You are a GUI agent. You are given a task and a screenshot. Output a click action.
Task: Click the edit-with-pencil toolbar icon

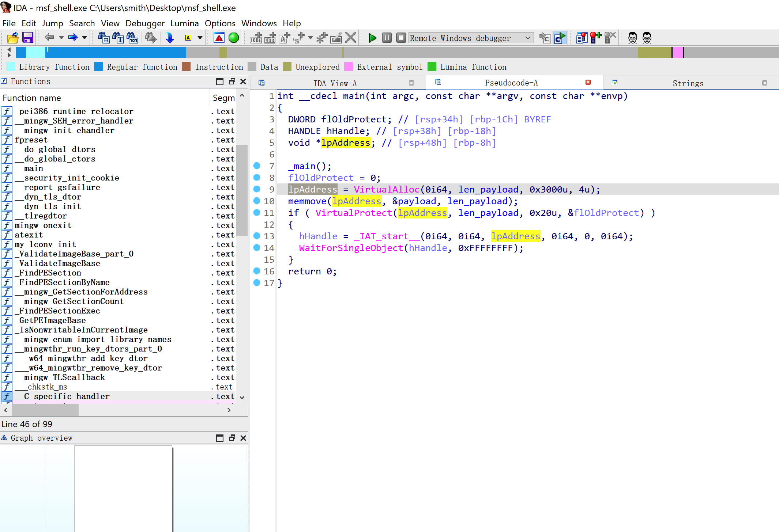point(336,38)
